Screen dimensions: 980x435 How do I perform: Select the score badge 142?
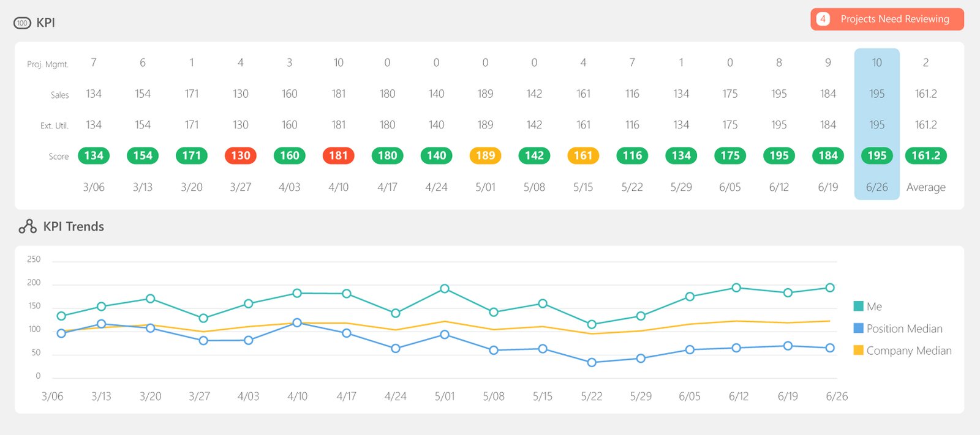click(x=535, y=155)
